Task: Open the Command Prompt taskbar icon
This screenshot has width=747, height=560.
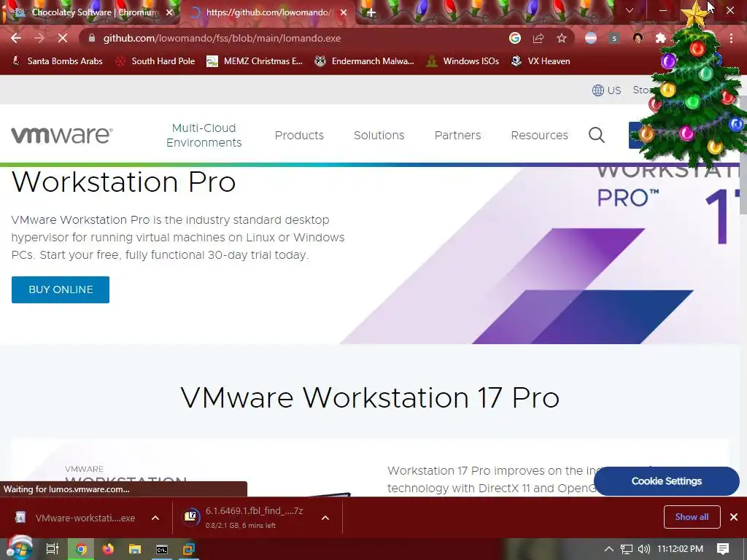Action: [x=162, y=549]
